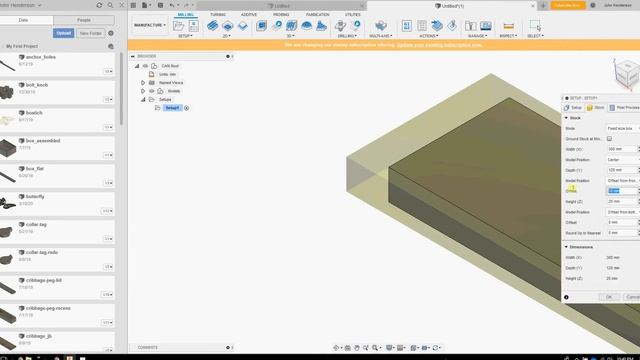The image size is (640, 360).
Task: Select the anchor_holes file entry
Action: (57, 64)
